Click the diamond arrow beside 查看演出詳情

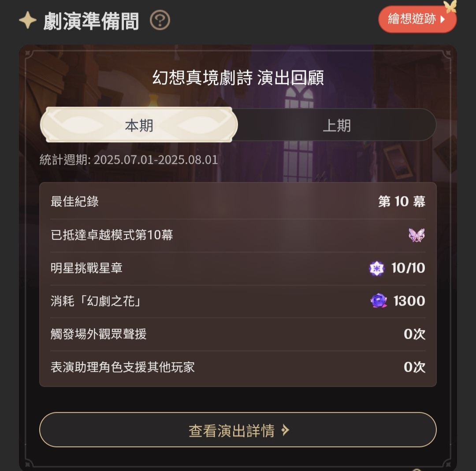coord(285,430)
